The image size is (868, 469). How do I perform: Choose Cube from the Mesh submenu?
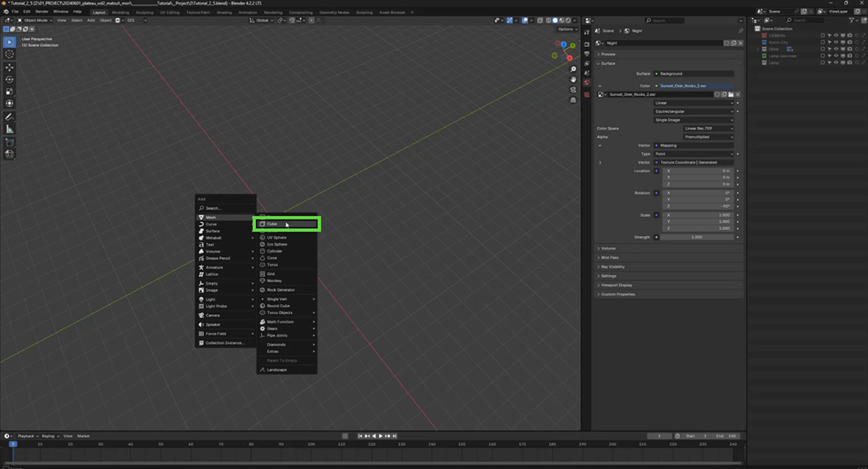coord(286,224)
